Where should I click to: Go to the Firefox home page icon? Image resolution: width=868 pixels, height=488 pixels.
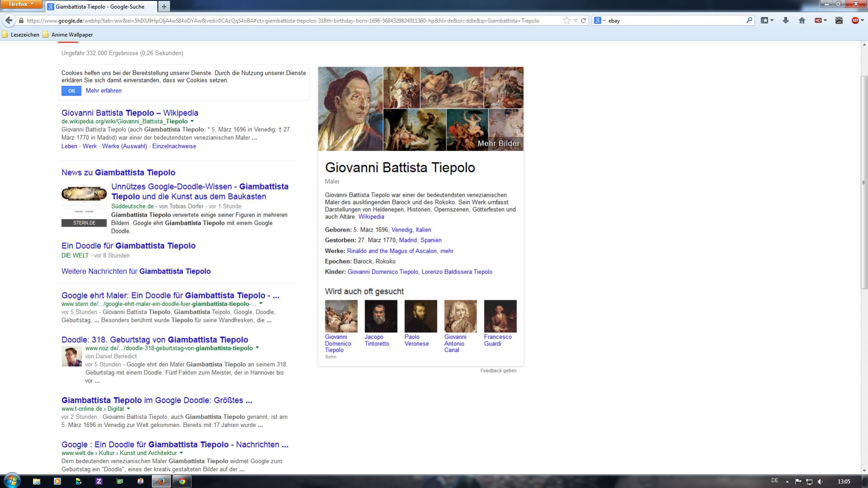point(802,20)
